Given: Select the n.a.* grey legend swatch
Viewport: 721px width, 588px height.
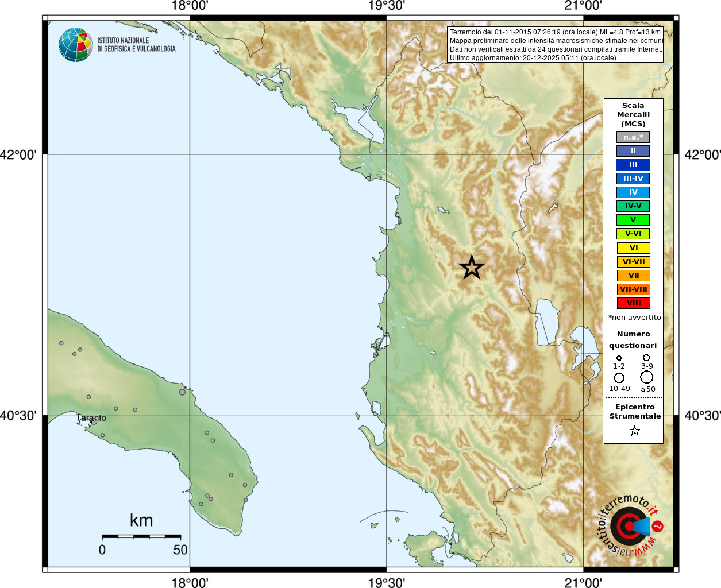Looking at the screenshot, I should click(633, 137).
